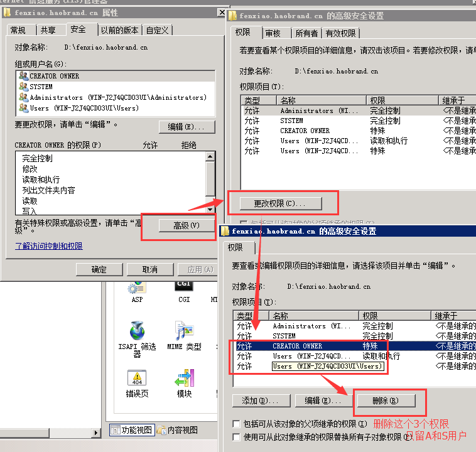
Task: Click 读取和执行 entry in CREATOR OWNER permissions
Action: point(41,180)
